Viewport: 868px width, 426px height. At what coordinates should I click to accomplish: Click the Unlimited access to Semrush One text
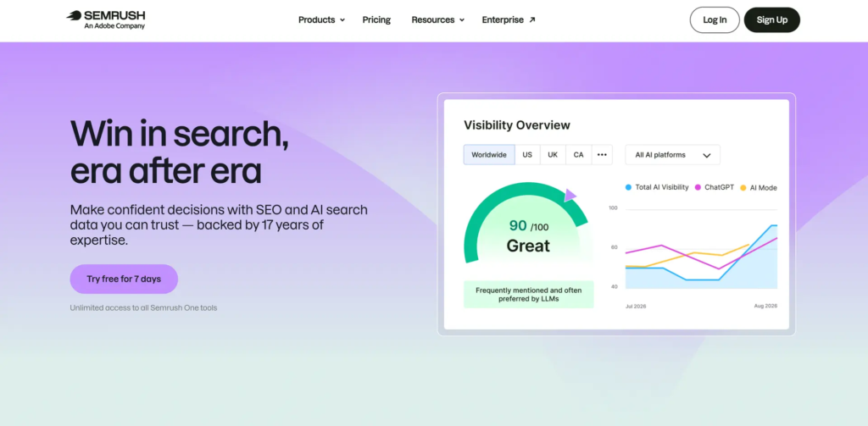pos(143,307)
